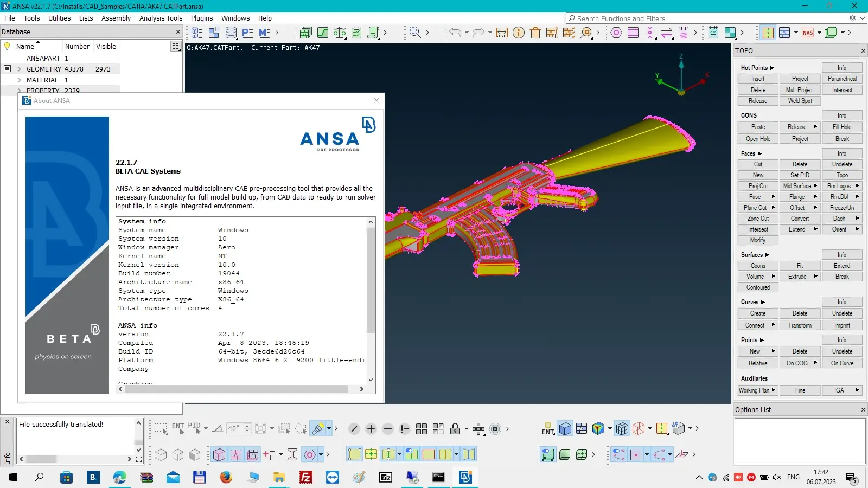This screenshot has width=868, height=488.
Task: Click the Undo arrow in the top toolbar
Action: tap(455, 33)
